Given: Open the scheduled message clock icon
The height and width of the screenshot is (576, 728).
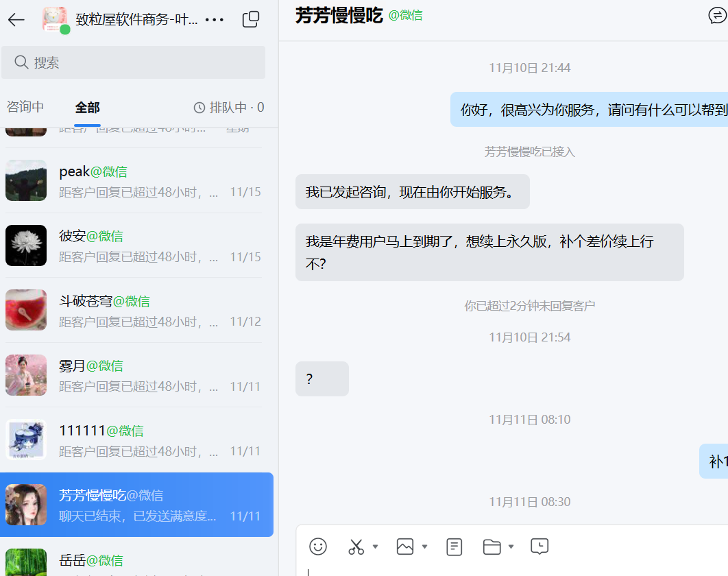Looking at the screenshot, I should [x=539, y=547].
